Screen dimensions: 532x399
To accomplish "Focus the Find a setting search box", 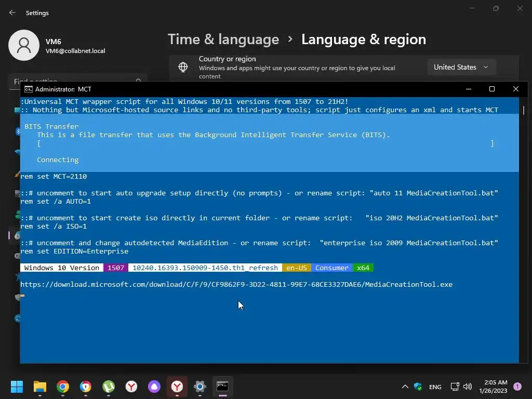I will coord(78,82).
